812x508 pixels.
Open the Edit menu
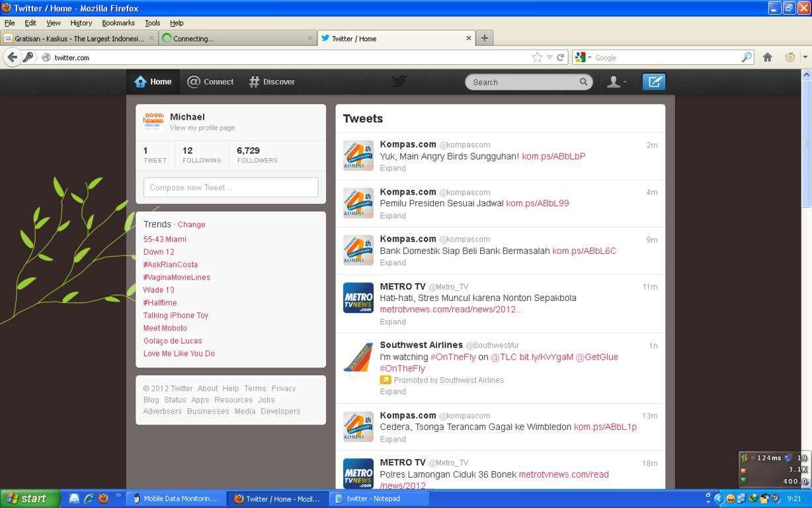[30, 22]
